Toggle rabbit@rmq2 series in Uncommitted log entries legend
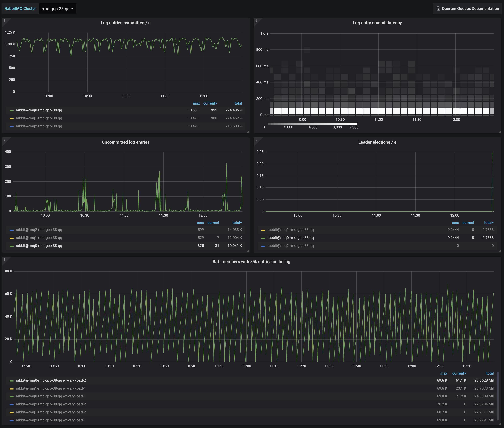 39,230
